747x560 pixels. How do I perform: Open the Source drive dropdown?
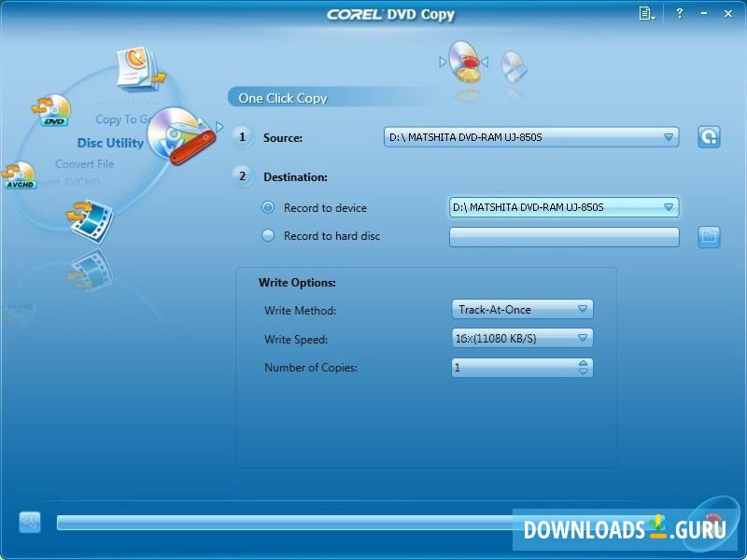click(670, 135)
